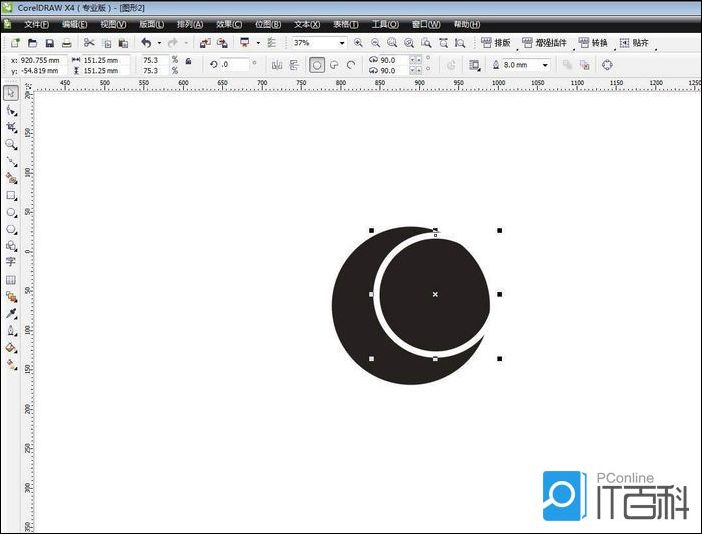This screenshot has width=702, height=534.
Task: Open the wrap paragraph text flyout
Action: point(474,65)
